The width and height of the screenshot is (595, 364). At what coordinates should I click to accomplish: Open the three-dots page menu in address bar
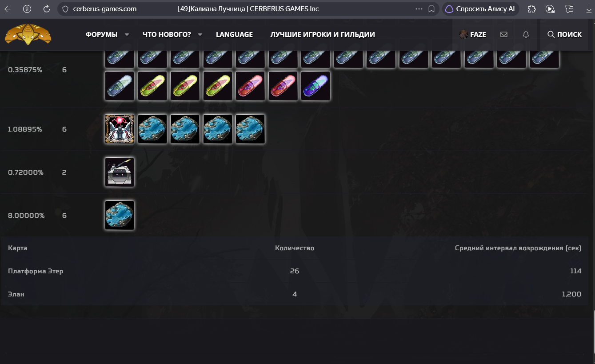(419, 9)
